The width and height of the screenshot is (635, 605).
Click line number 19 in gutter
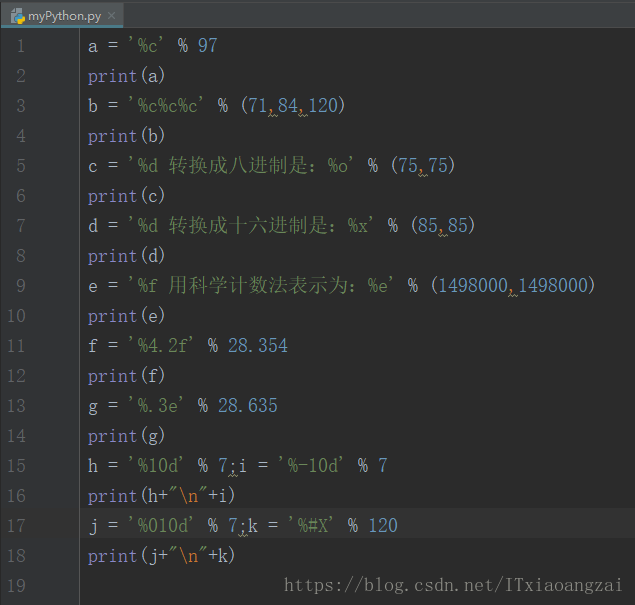tap(16, 585)
